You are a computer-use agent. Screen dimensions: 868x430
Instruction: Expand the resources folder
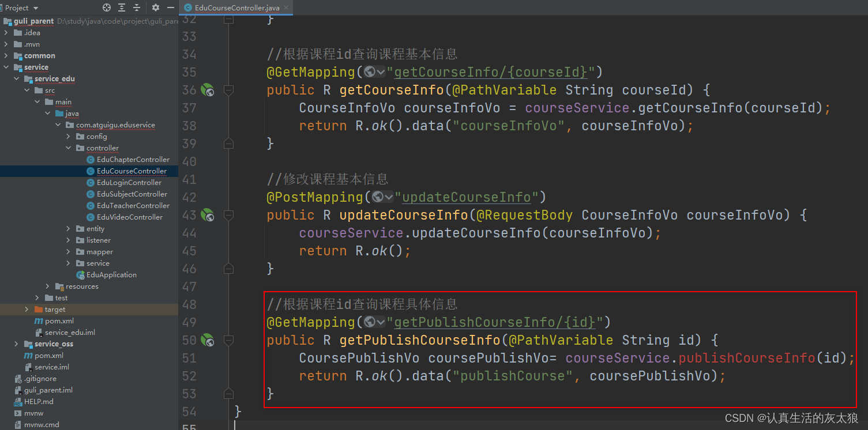(48, 286)
